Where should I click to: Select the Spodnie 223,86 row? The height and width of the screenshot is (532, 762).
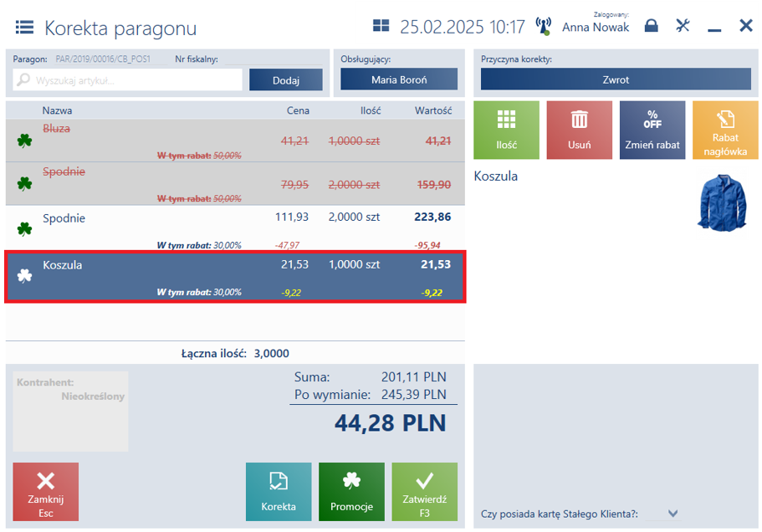235,228
